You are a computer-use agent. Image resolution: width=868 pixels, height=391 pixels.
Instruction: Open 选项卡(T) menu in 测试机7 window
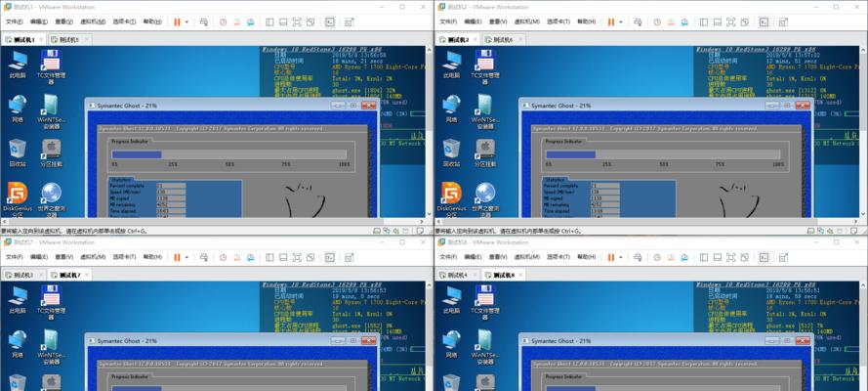[125, 257]
